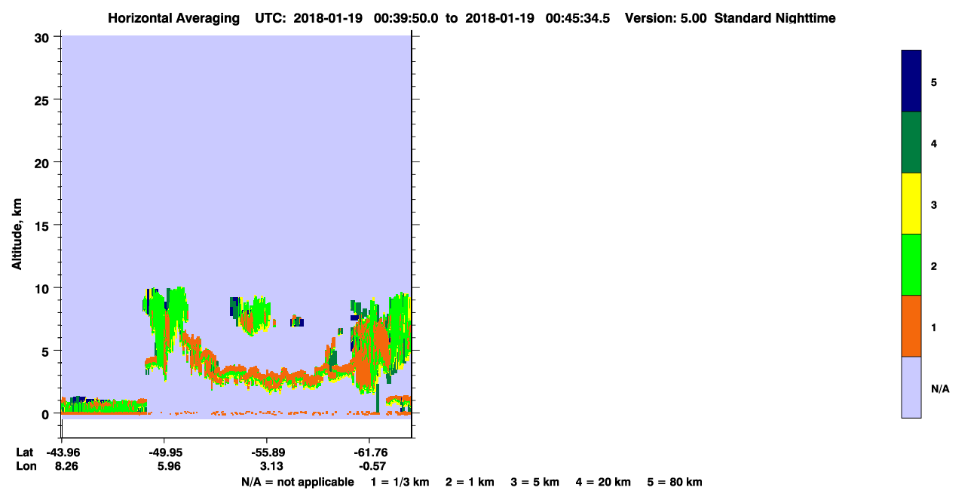Click the colorbar label 'N/A'
The image size is (980, 503).
click(939, 388)
